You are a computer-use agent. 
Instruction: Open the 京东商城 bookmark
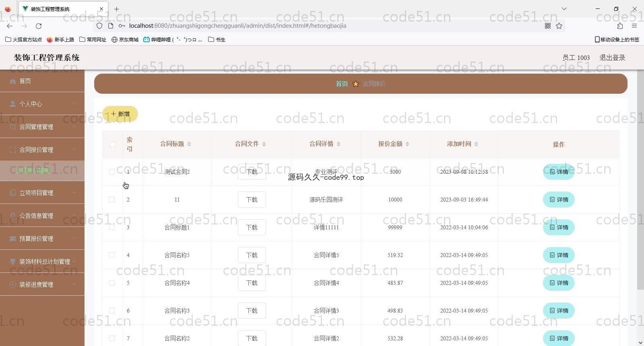coord(125,39)
